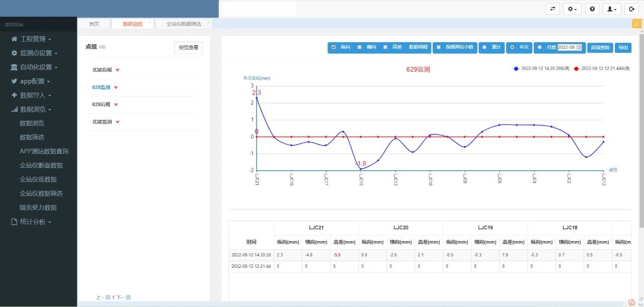Switch to the 首页 tab
Screen dimensions: 644x307
[x=94, y=24]
